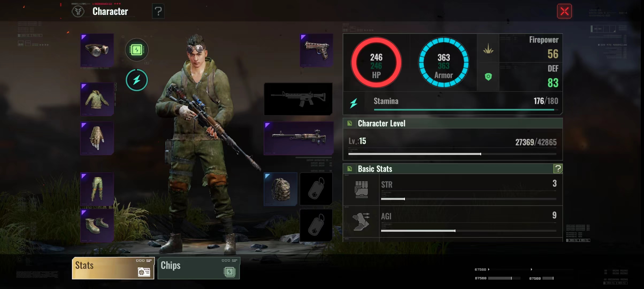Select the combat boots equipment slot
644x289 pixels.
pos(97,226)
